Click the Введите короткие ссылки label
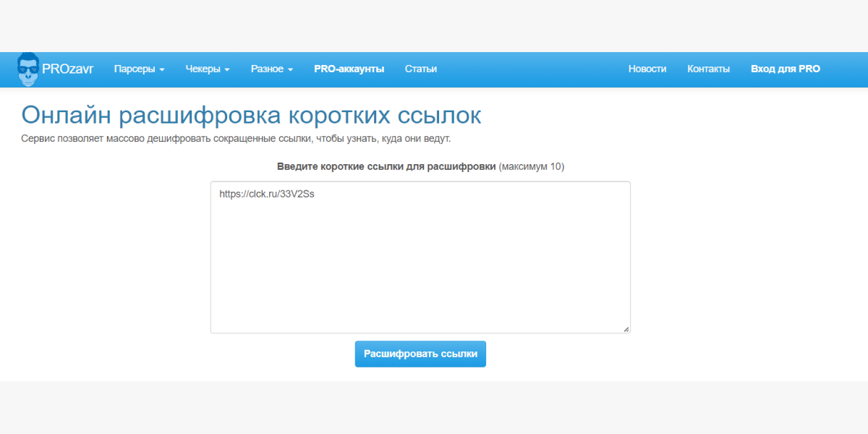 386,166
